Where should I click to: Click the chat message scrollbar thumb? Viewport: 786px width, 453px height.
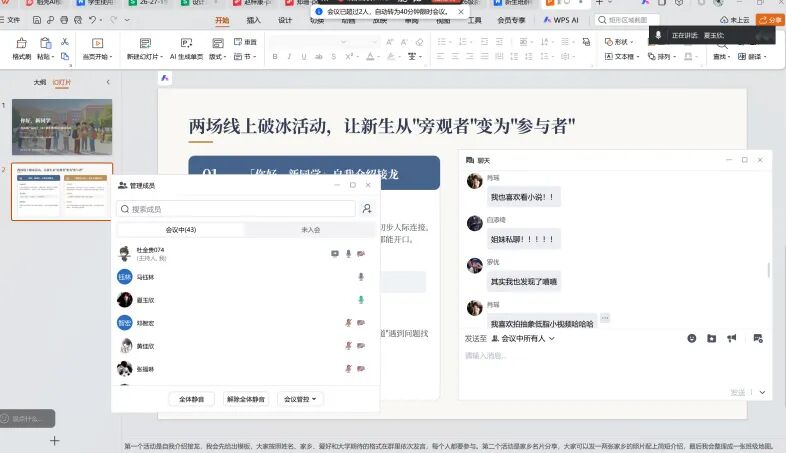768,270
